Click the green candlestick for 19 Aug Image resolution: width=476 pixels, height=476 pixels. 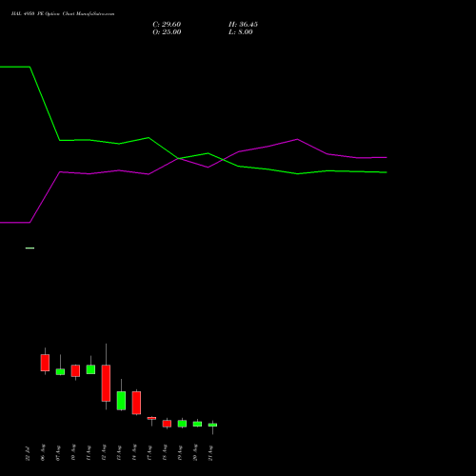(x=182, y=424)
